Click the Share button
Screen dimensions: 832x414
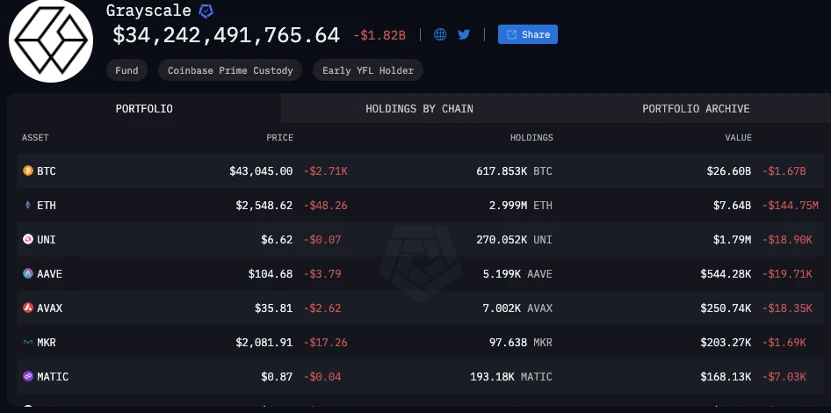[527, 34]
